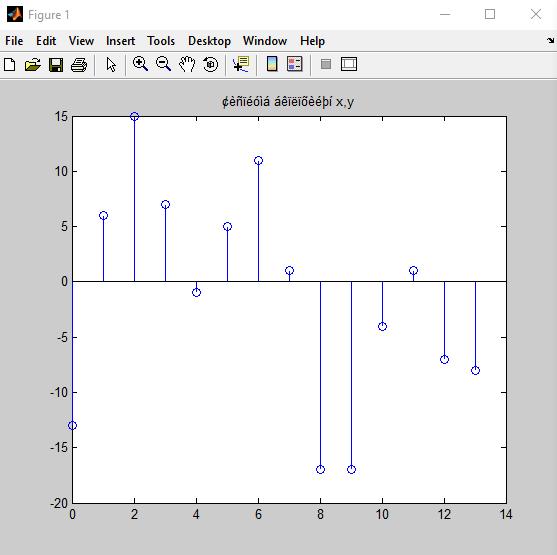The width and height of the screenshot is (557, 555).
Task: Select the Zoom Out magnifier tool
Action: point(163,64)
